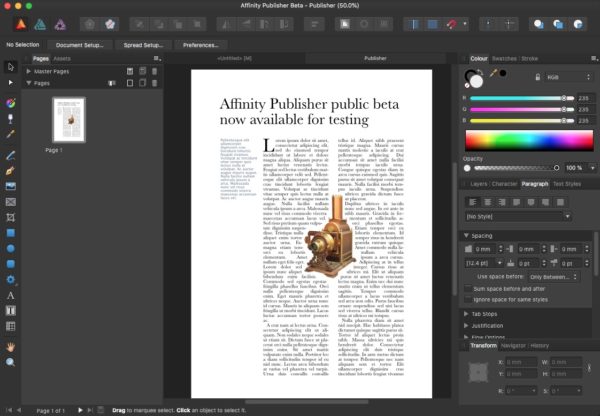Select the Move tool arrow
Screen dimensions: 600x416
pos(11,67)
